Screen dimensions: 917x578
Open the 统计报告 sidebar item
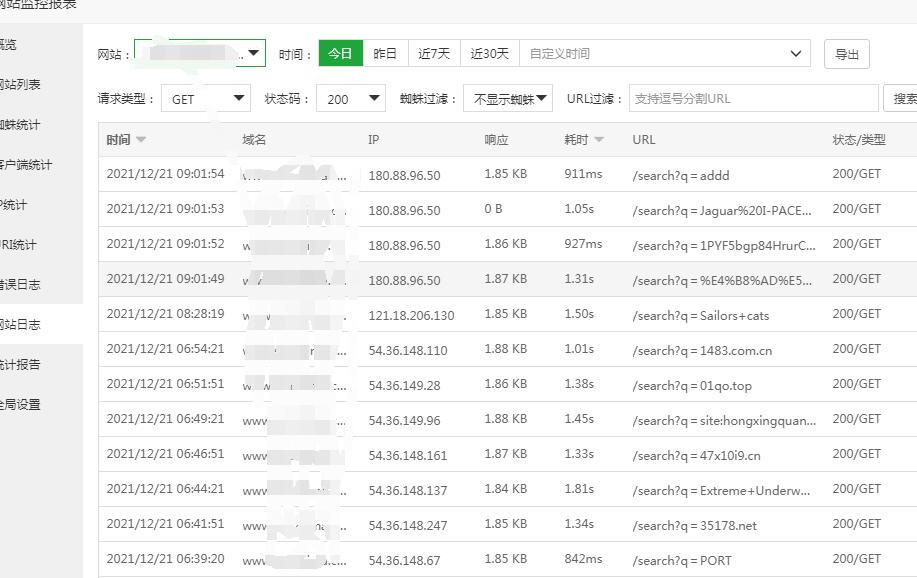[20, 364]
